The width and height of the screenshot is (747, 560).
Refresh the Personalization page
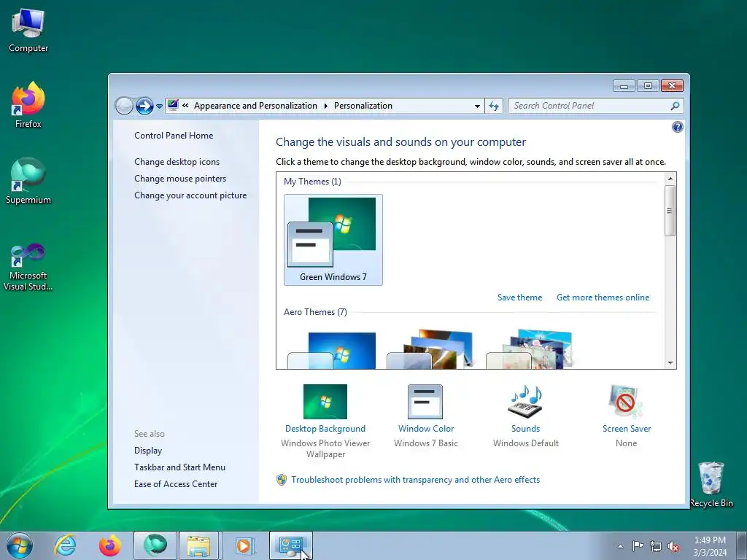pyautogui.click(x=494, y=106)
